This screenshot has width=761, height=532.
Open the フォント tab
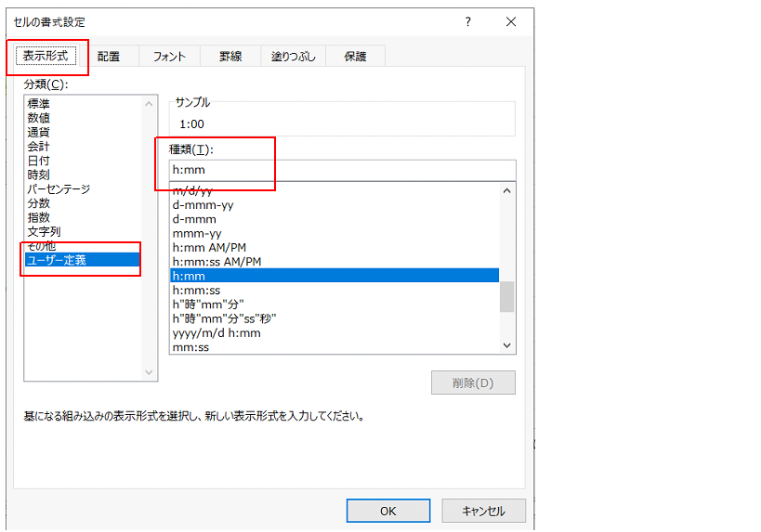(169, 57)
